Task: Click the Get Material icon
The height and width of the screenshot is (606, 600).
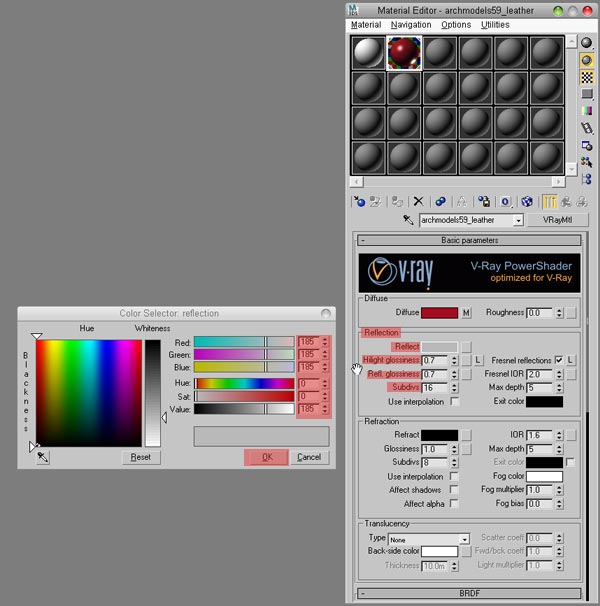Action: pos(360,201)
